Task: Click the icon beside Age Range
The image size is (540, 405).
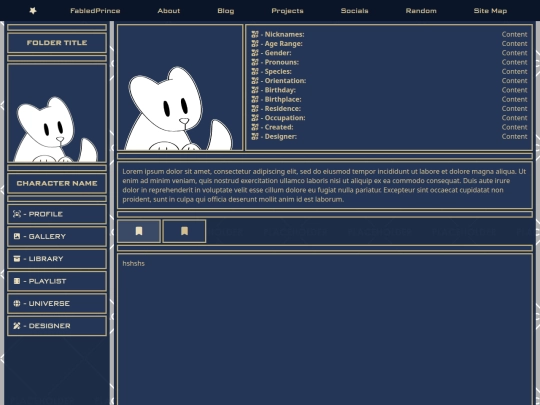Action: [x=255, y=44]
